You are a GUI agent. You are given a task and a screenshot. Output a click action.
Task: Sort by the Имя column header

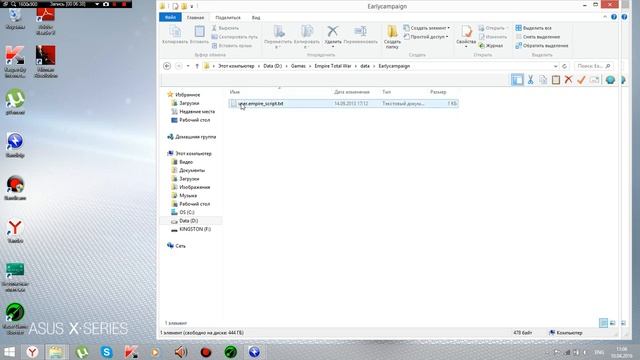[235, 92]
